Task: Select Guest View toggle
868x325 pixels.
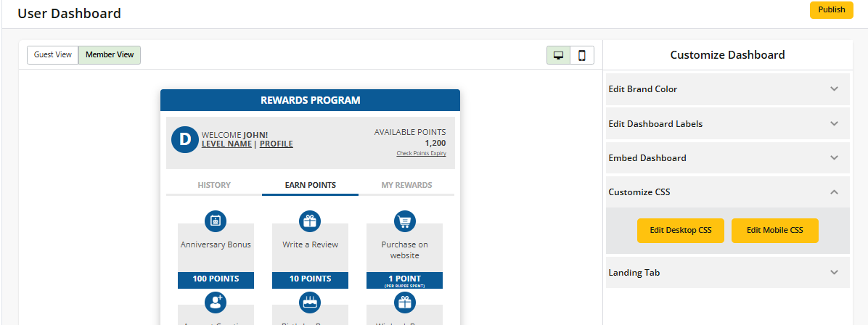Action: [52, 55]
